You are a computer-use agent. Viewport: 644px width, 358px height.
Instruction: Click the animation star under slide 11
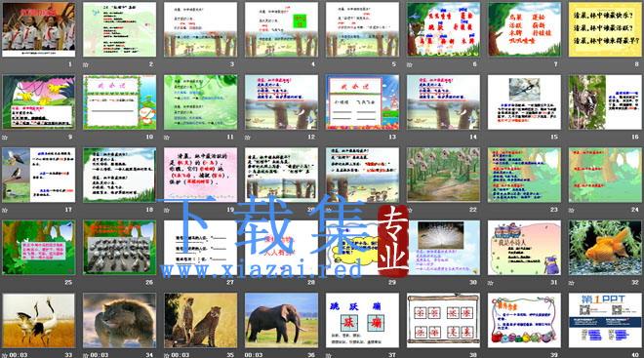click(x=167, y=138)
